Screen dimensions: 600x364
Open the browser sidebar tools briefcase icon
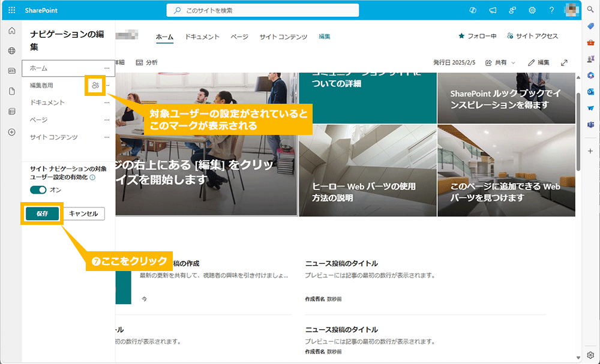pos(590,43)
